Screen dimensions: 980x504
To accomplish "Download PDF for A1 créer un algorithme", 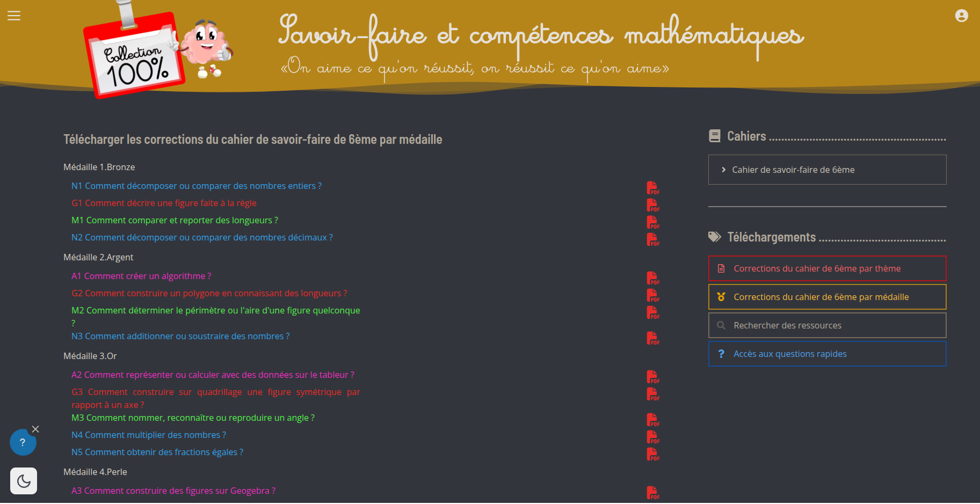I will 652,278.
